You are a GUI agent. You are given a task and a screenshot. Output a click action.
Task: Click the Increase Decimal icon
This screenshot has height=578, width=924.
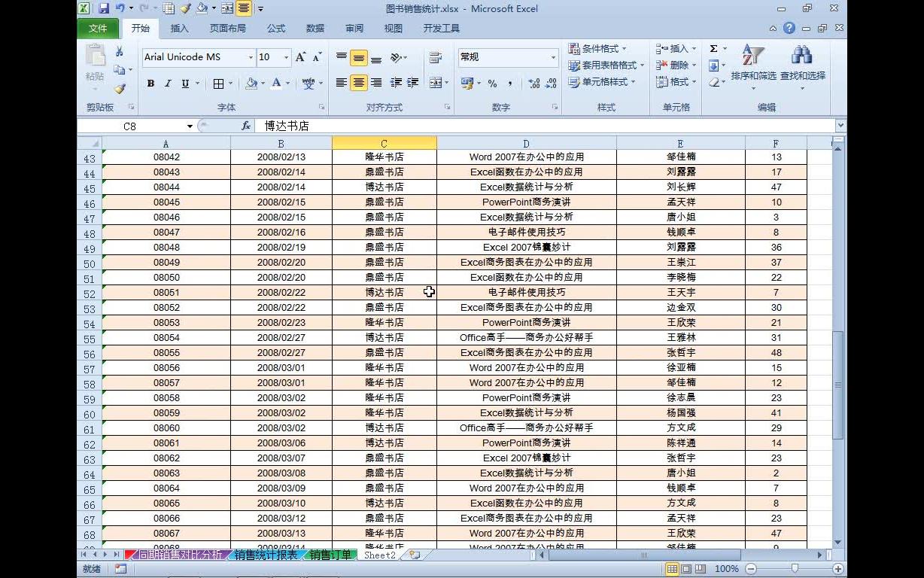(x=533, y=84)
